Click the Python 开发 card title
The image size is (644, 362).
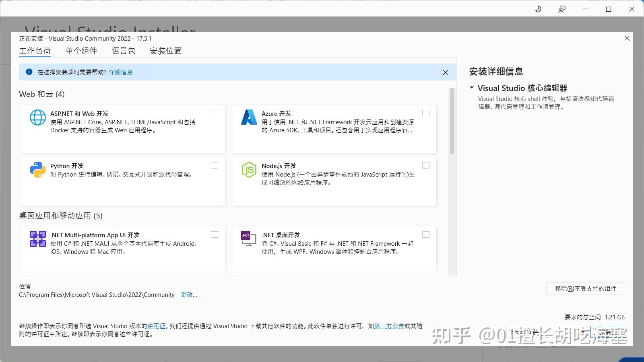[x=67, y=166]
